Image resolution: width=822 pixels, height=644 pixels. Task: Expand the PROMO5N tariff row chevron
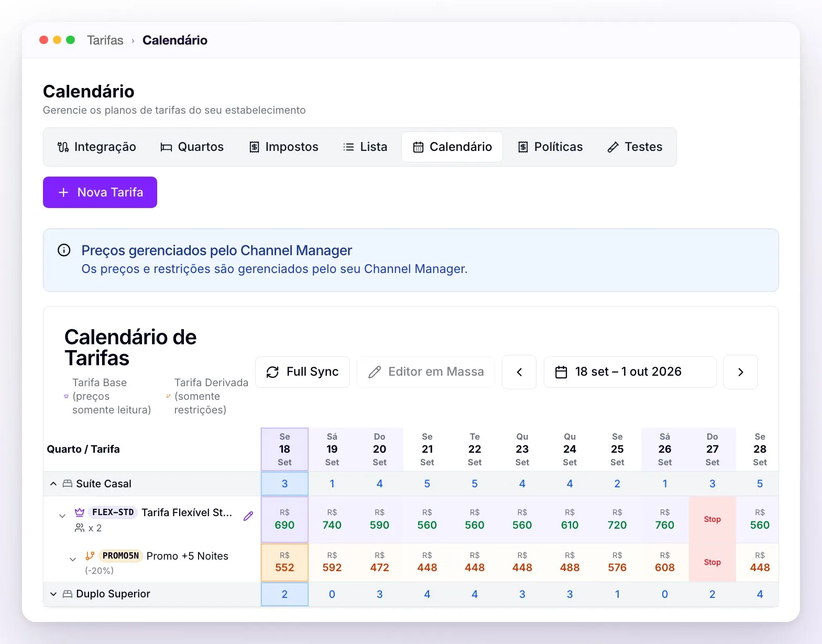(73, 559)
